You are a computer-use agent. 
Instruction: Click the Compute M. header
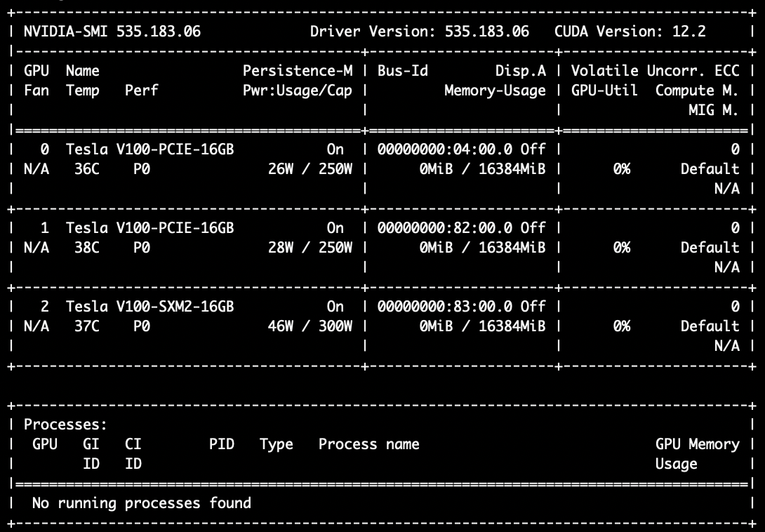click(697, 91)
